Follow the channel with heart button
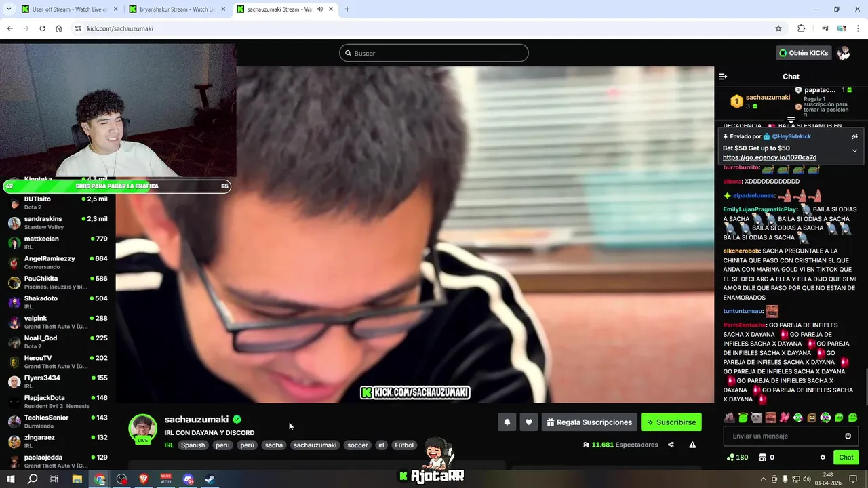This screenshot has width=868, height=488. click(529, 422)
